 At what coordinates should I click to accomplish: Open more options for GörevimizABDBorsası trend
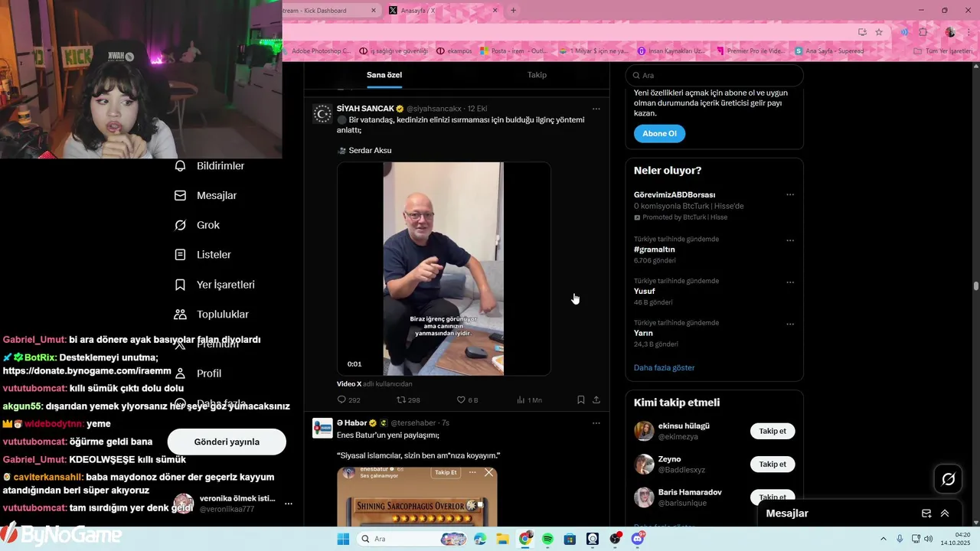click(790, 195)
